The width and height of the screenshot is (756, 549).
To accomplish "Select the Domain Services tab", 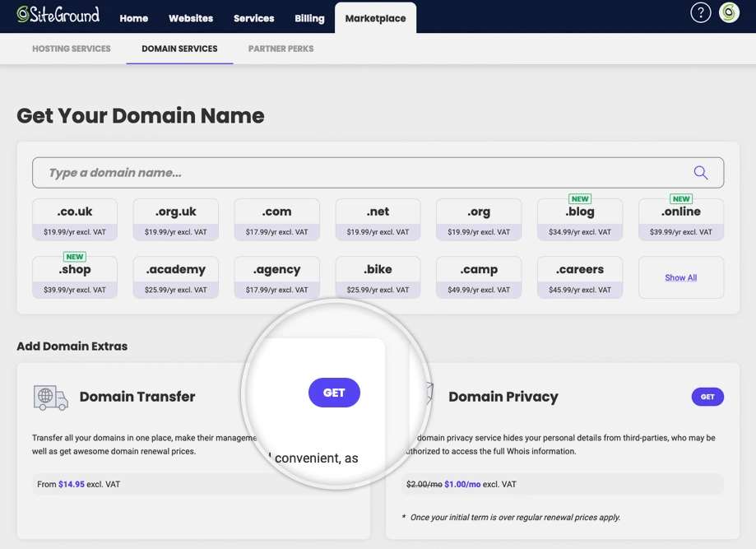I will (179, 49).
